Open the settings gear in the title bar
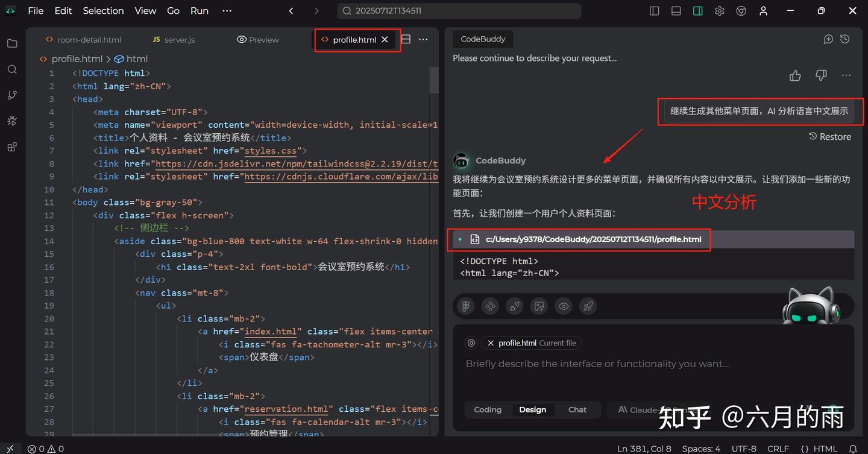868x454 pixels. (720, 11)
